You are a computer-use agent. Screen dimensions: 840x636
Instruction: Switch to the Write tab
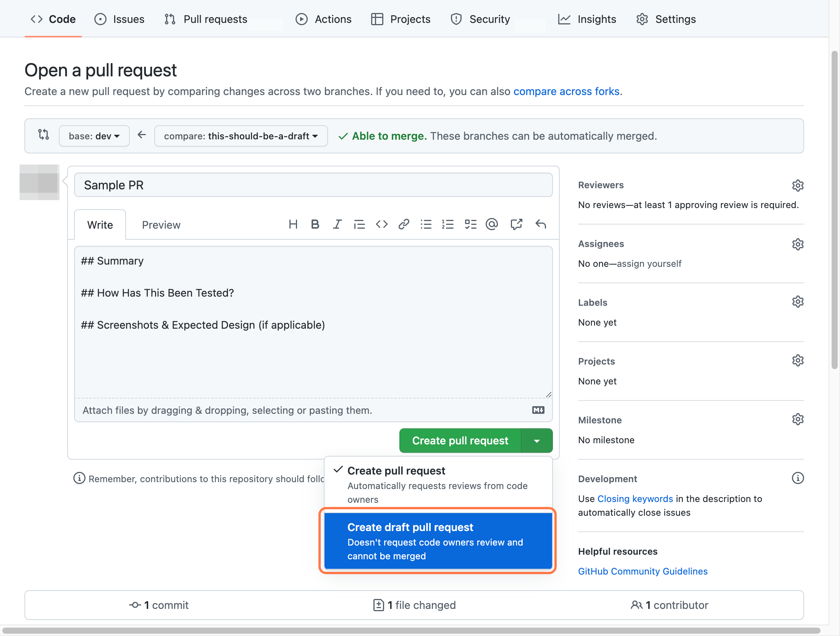pyautogui.click(x=100, y=225)
